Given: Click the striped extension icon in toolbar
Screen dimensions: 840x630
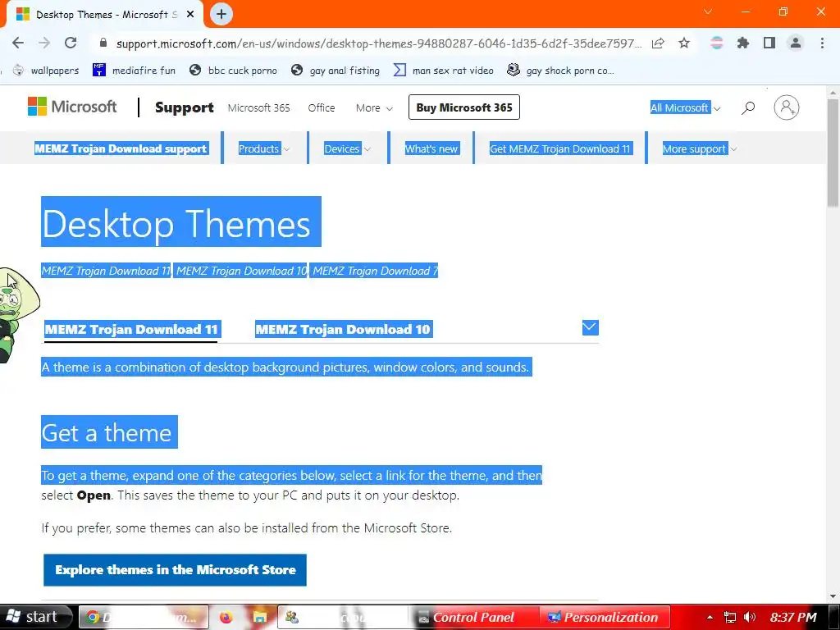Looking at the screenshot, I should point(717,43).
